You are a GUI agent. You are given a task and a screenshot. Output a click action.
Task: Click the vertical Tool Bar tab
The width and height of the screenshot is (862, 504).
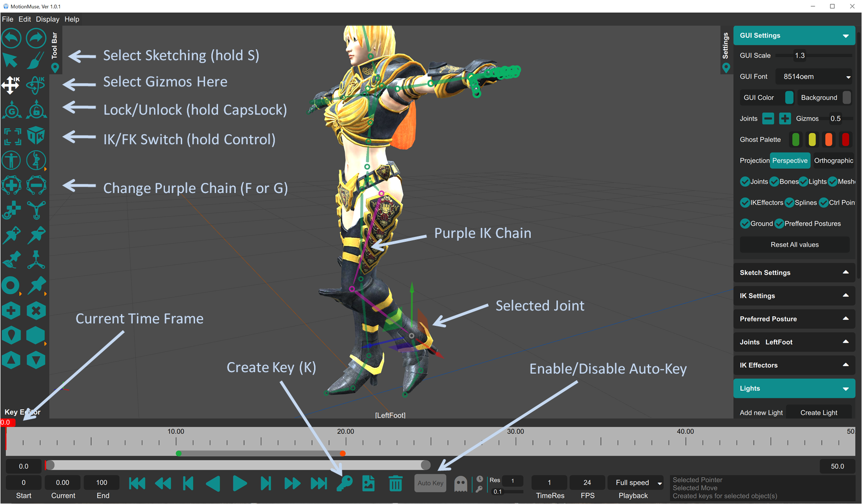55,51
